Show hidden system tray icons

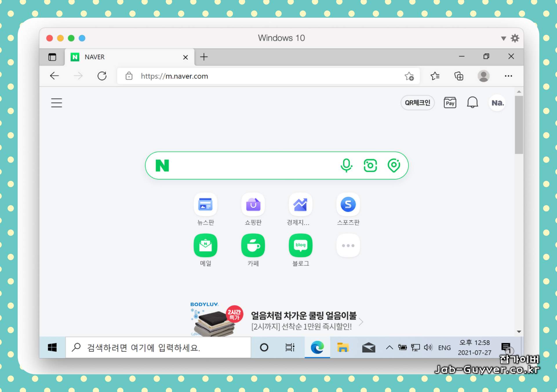click(389, 347)
